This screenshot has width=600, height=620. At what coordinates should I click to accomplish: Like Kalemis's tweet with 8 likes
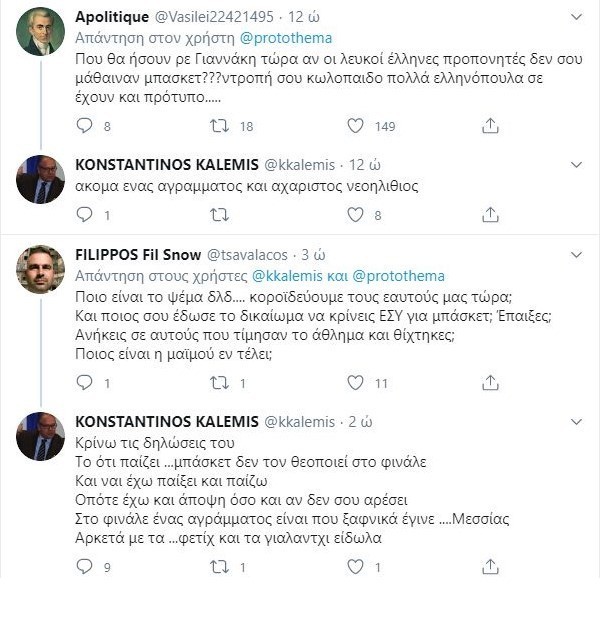355,214
